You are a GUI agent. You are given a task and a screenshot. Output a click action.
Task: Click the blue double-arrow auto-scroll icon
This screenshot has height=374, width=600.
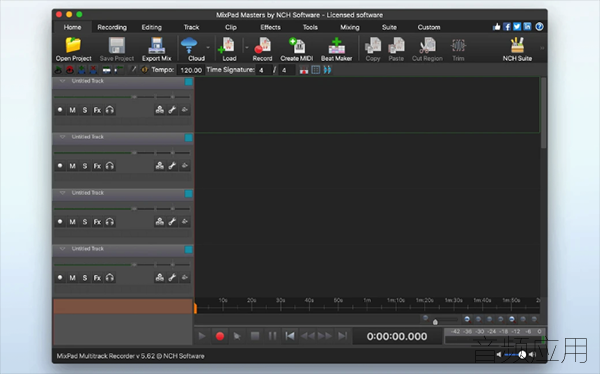(328, 70)
